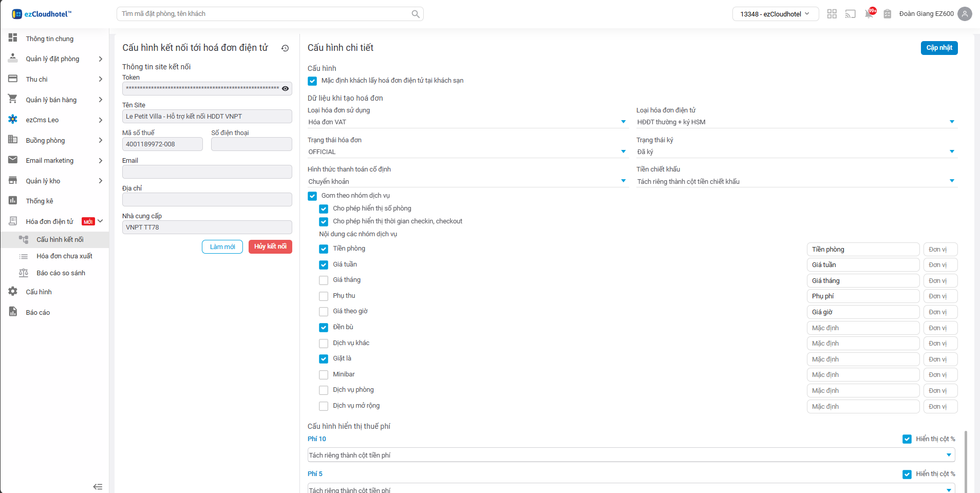Click the Cập nhật button
980x493 pixels.
coord(939,48)
